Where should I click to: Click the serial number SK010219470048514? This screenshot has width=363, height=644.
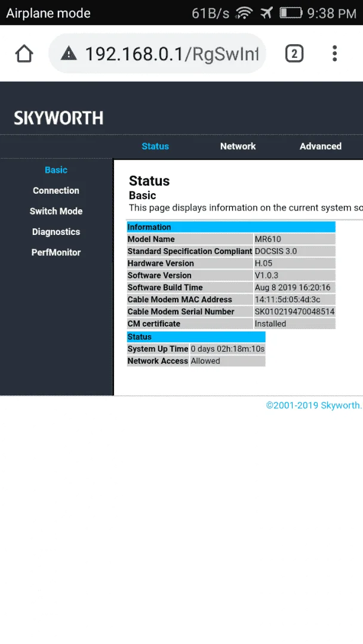294,312
